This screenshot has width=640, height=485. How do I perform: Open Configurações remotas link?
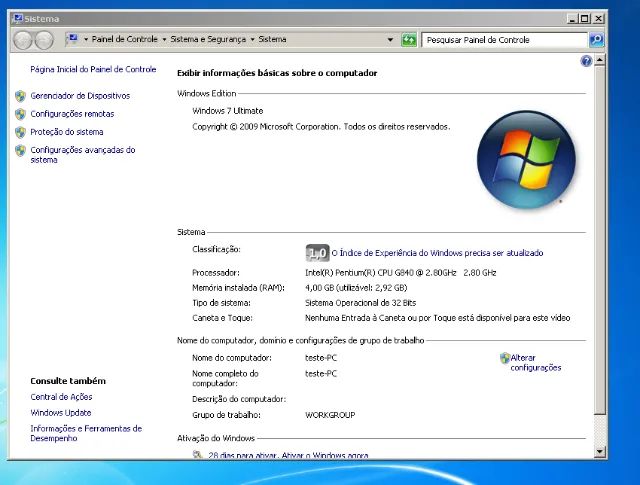[x=72, y=114]
